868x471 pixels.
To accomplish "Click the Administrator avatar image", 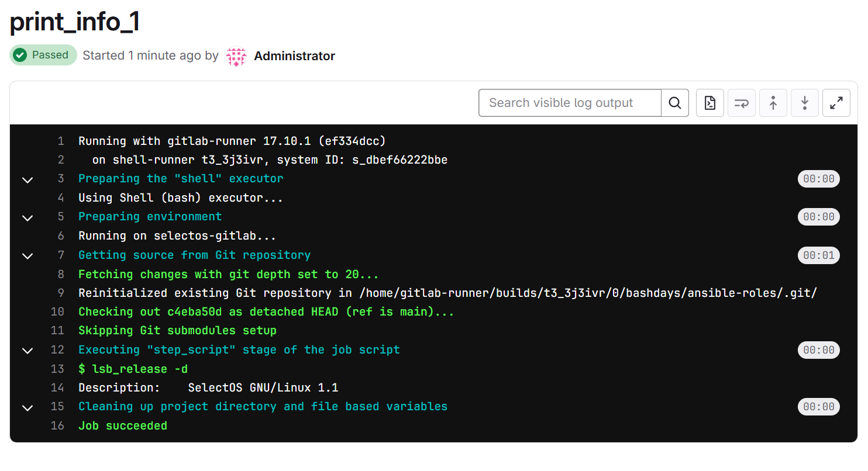I will 236,56.
